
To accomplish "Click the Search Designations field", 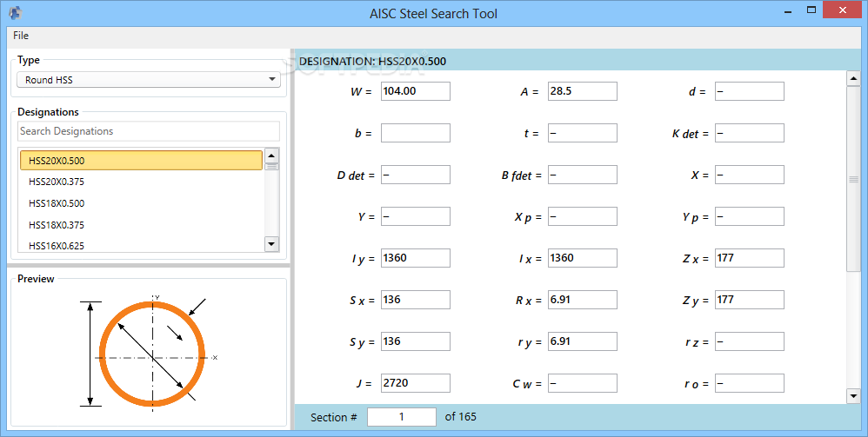I will pos(149,131).
